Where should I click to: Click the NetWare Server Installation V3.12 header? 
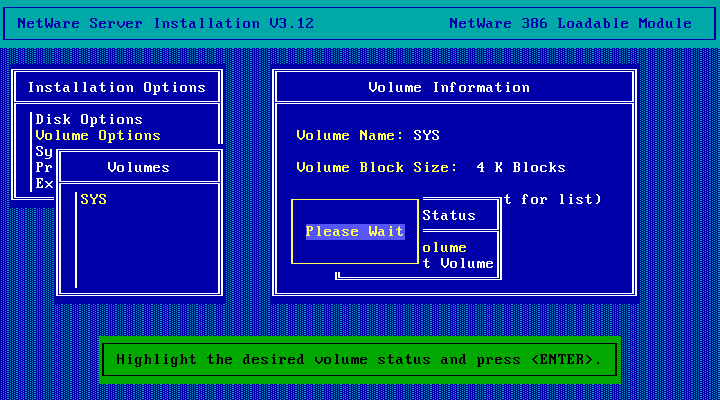coord(165,23)
